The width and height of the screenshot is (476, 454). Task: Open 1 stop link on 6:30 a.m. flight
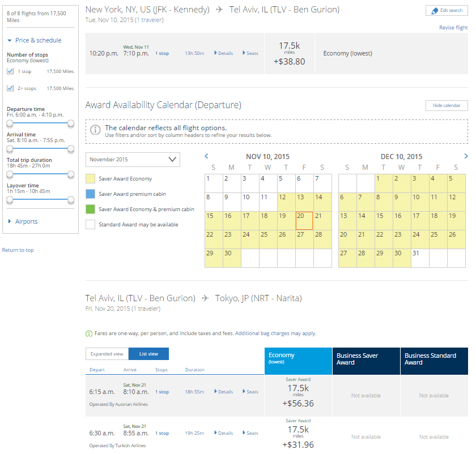pos(162,433)
